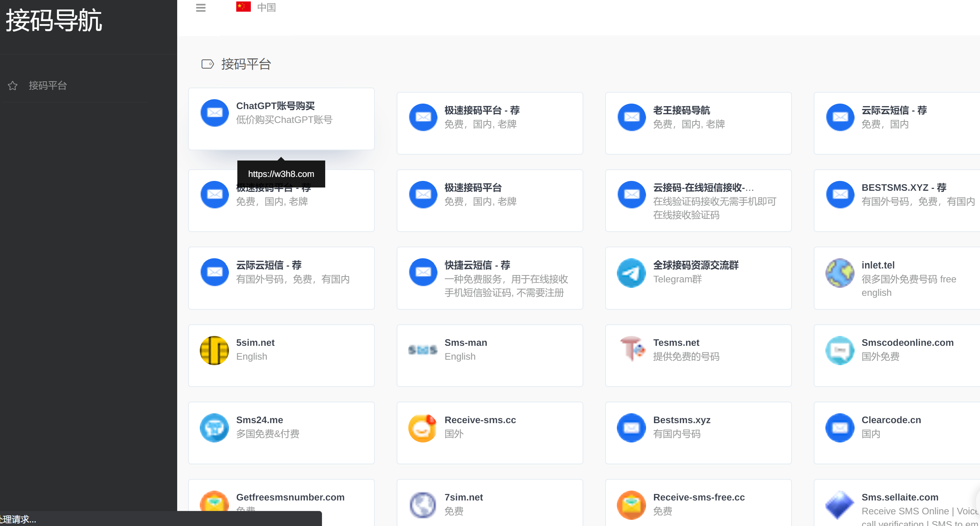Click the Sms.sellaite.com blue diamond icon
Screen dimensions: 980x526
pos(840,505)
